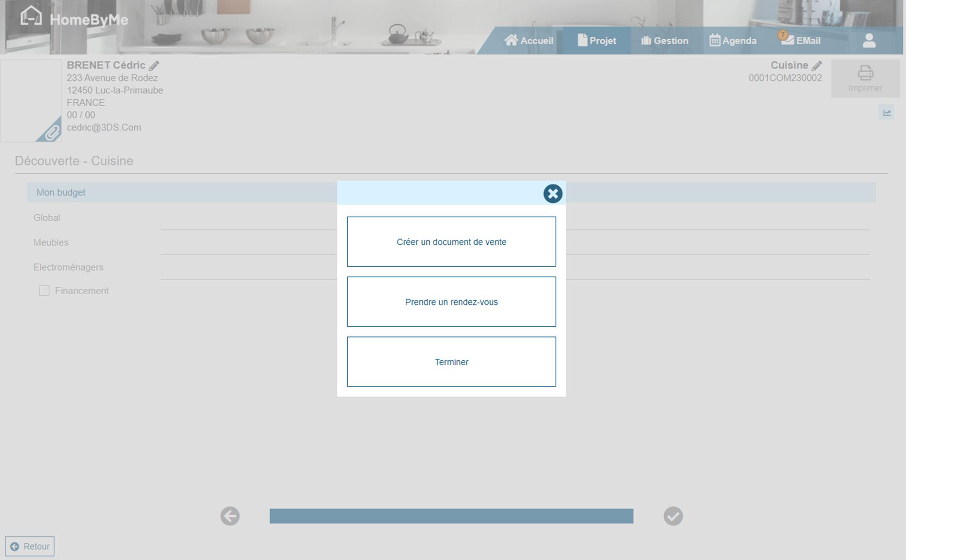This screenshot has width=960, height=560.
Task: Open the Agenda tab
Action: (x=733, y=41)
